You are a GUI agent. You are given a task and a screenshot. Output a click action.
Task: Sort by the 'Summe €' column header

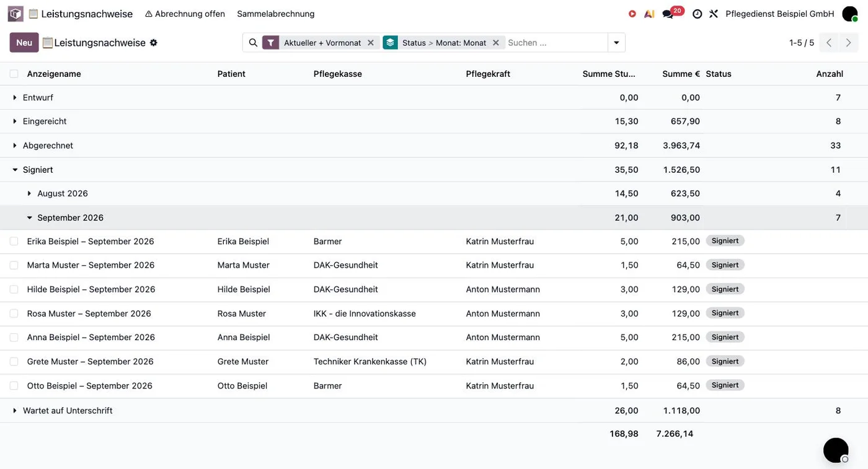pyautogui.click(x=681, y=74)
